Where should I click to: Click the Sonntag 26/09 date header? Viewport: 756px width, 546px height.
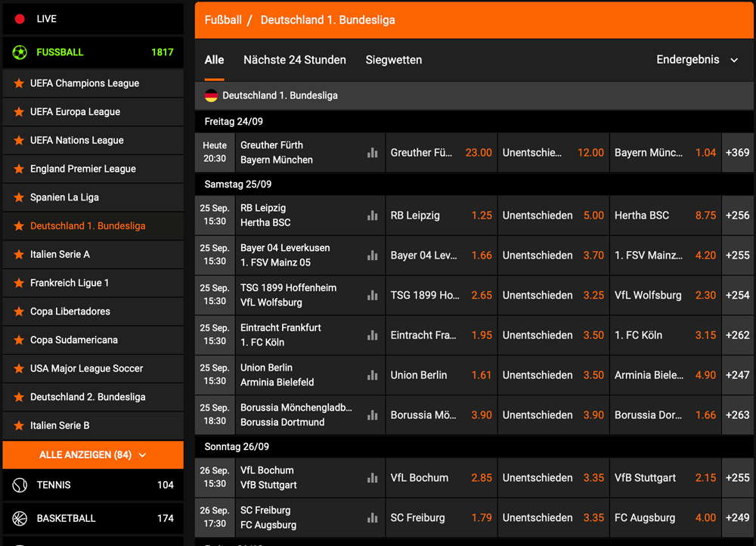coord(474,447)
